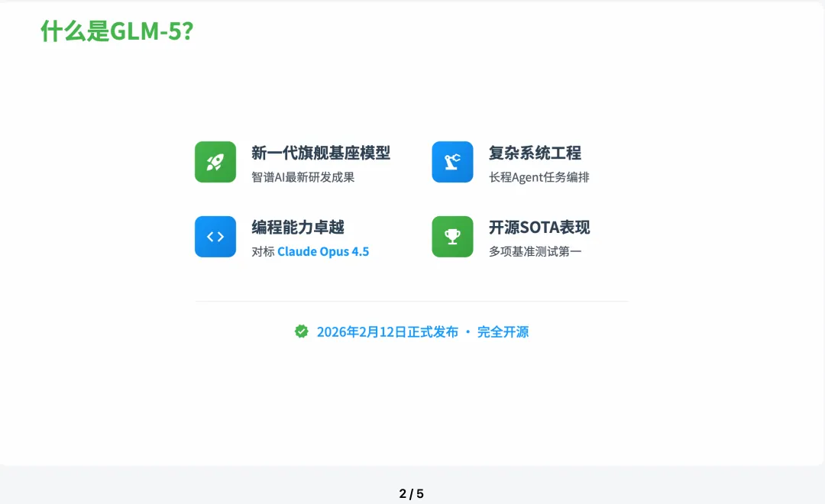This screenshot has height=504, width=825.
Task: Click the green trophy icon
Action: click(x=452, y=237)
